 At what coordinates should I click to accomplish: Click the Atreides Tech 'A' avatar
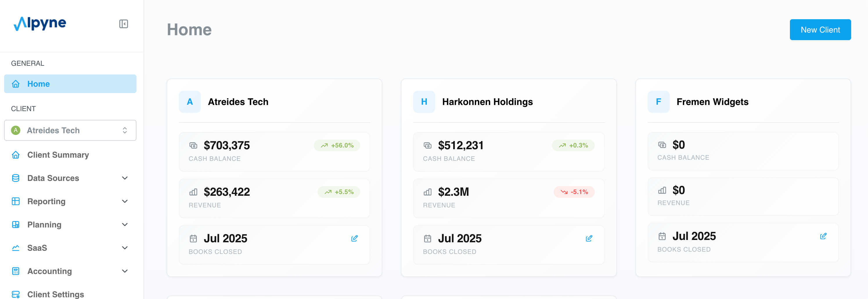click(x=190, y=102)
